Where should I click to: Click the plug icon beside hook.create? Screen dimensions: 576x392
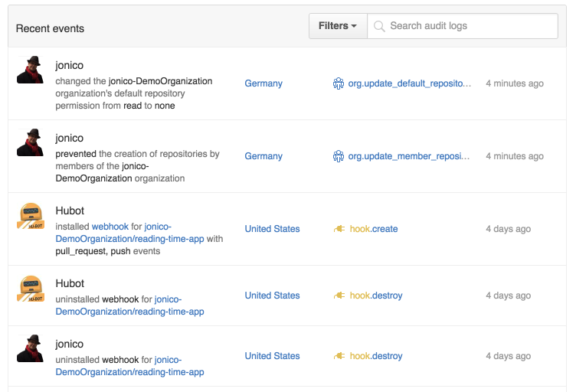pos(339,229)
